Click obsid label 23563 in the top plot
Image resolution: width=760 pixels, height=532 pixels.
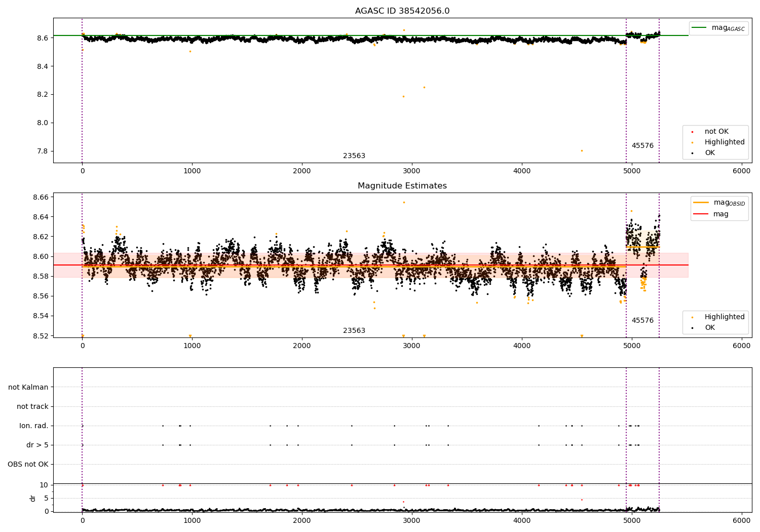click(354, 156)
